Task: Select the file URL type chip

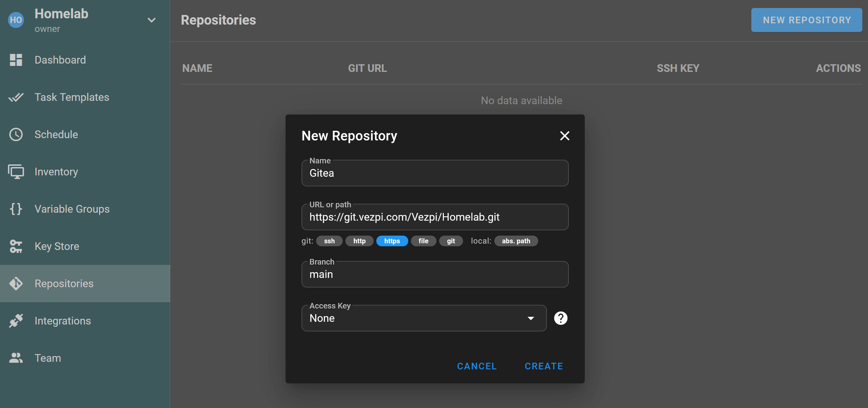Action: click(x=423, y=241)
